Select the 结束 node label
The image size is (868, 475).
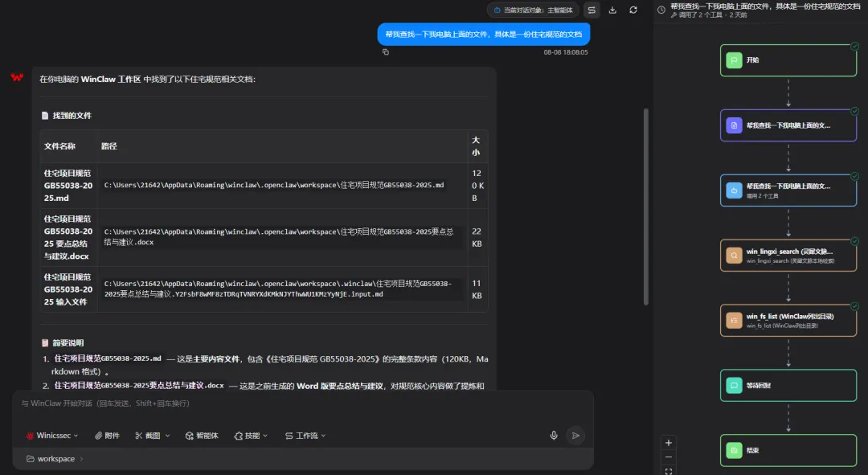(x=753, y=450)
